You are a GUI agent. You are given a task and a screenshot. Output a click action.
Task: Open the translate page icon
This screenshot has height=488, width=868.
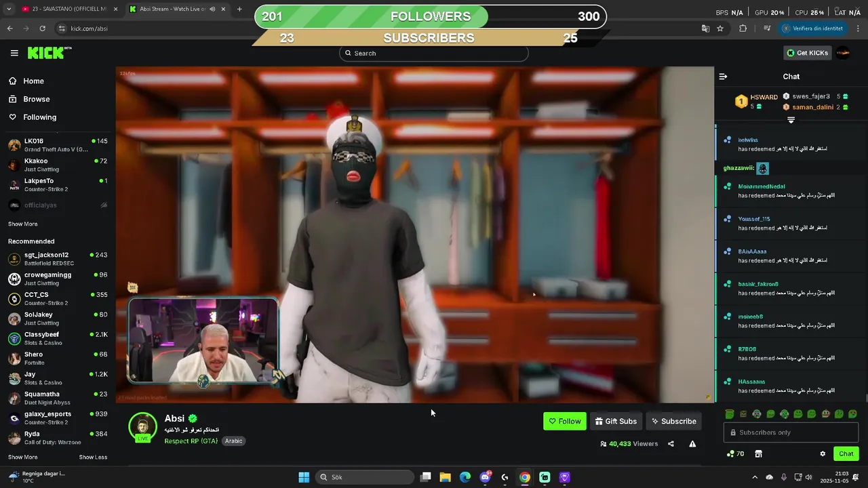coord(705,28)
